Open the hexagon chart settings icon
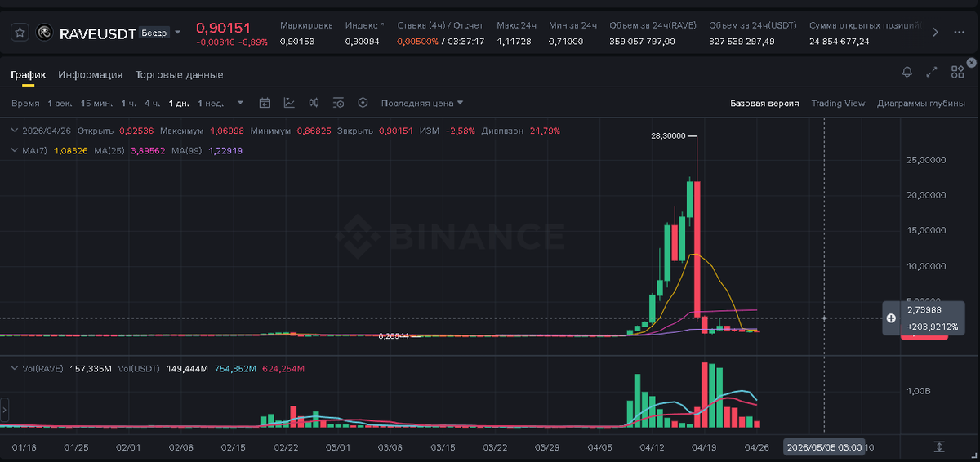Viewport: 980px width, 462px height. pyautogui.click(x=363, y=103)
